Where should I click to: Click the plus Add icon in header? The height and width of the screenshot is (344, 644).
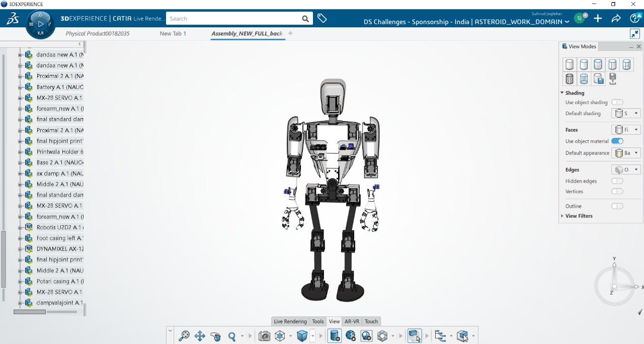[x=598, y=19]
